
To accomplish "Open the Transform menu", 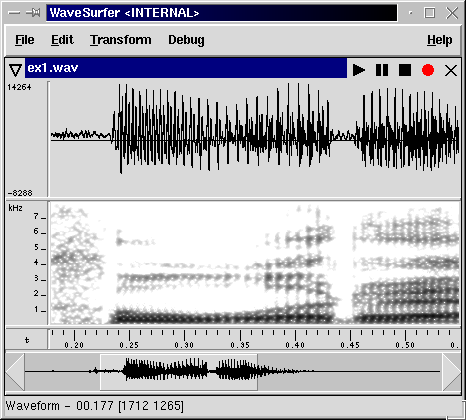I will pyautogui.click(x=120, y=40).
